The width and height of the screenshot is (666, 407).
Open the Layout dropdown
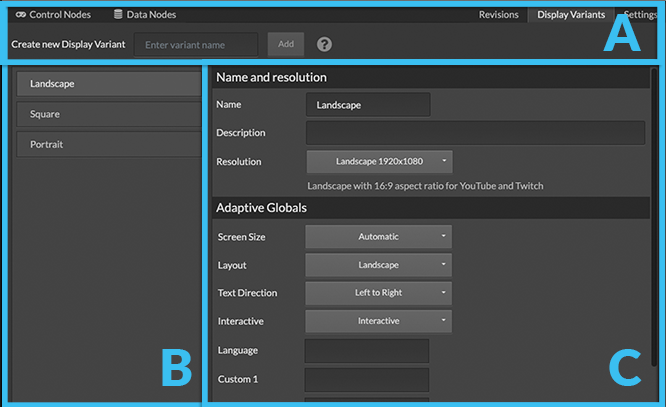pyautogui.click(x=378, y=265)
